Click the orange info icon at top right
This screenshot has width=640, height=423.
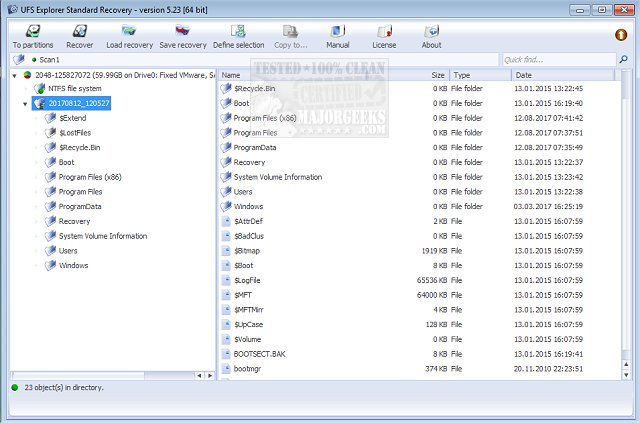pos(621,35)
